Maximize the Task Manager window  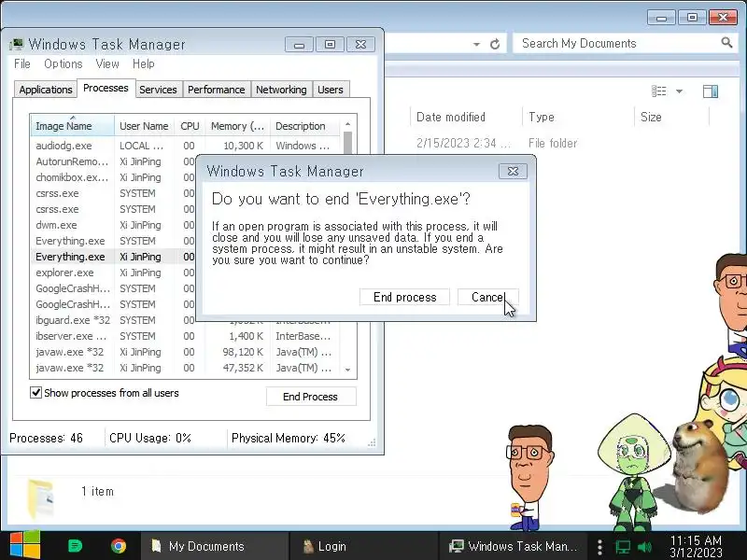coord(330,45)
